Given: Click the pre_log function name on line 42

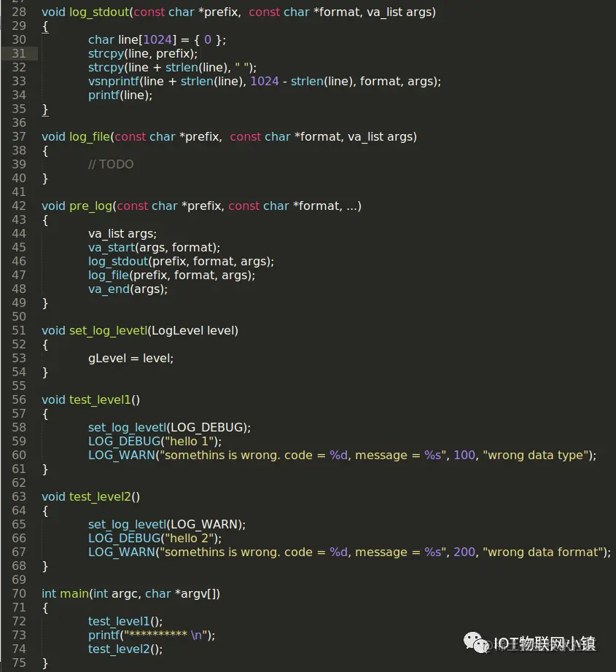Looking at the screenshot, I should coord(91,206).
